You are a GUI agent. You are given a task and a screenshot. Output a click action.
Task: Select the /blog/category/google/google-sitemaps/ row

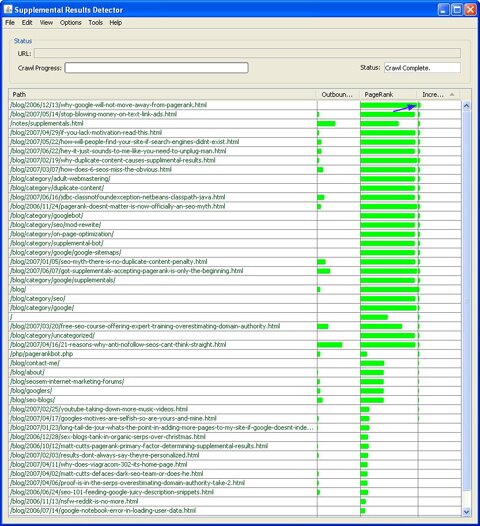235,253
